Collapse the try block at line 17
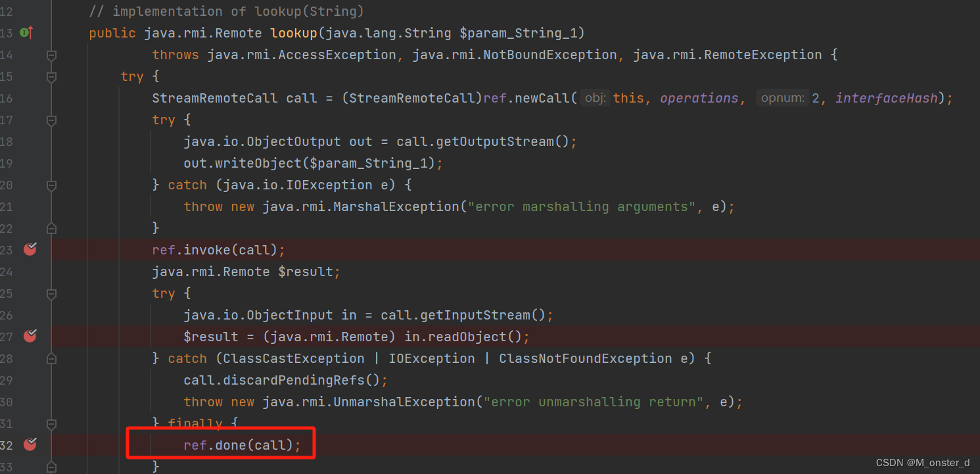Image resolution: width=980 pixels, height=474 pixels. [52, 120]
